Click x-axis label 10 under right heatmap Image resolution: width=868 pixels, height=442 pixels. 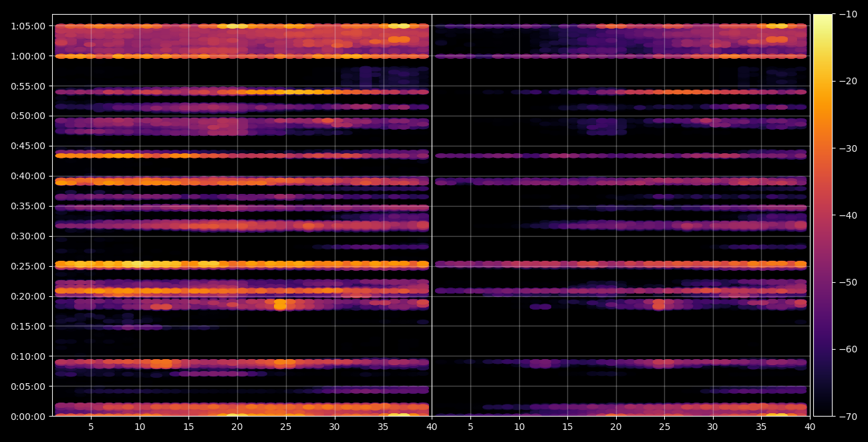[519, 426]
